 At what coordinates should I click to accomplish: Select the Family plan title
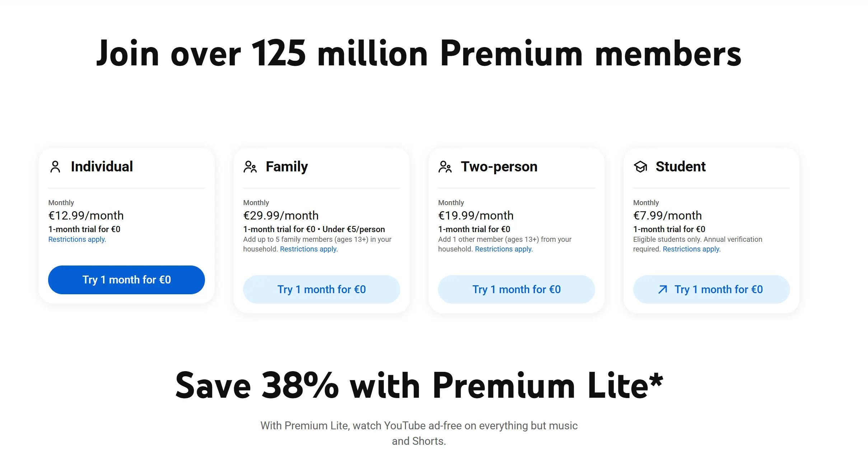point(287,167)
